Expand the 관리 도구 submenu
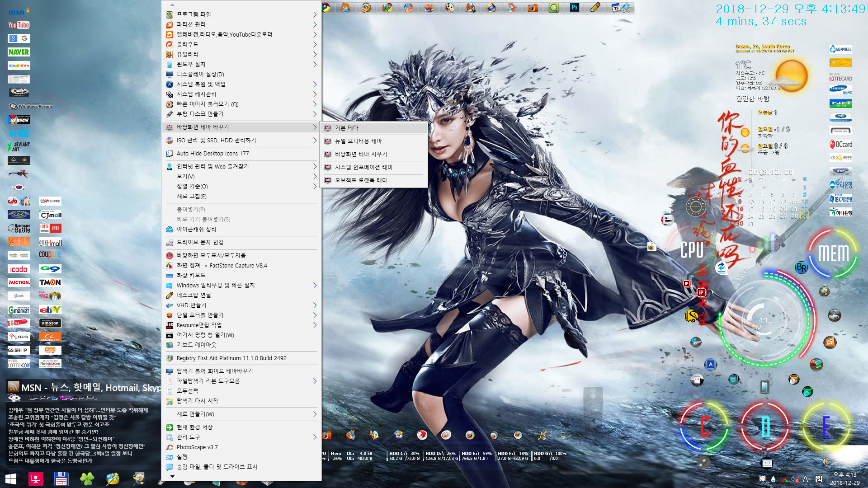This screenshot has height=488, width=868. click(x=241, y=437)
